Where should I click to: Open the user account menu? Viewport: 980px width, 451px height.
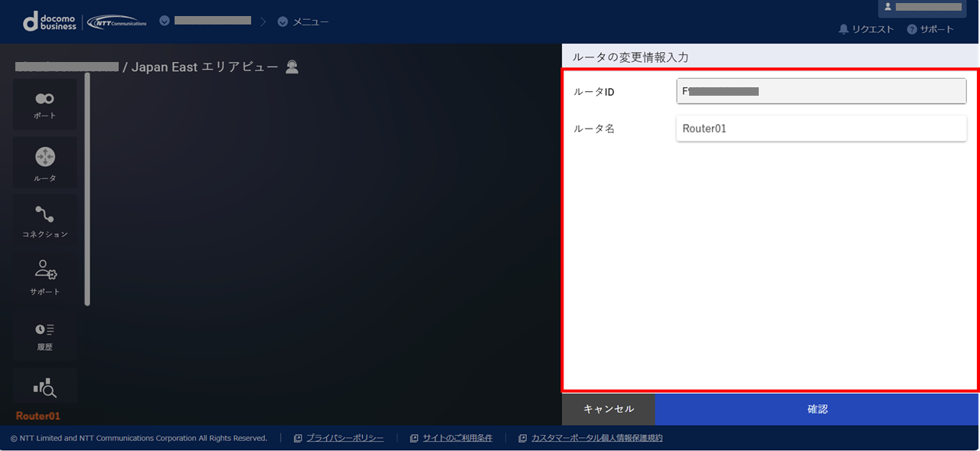click(921, 7)
